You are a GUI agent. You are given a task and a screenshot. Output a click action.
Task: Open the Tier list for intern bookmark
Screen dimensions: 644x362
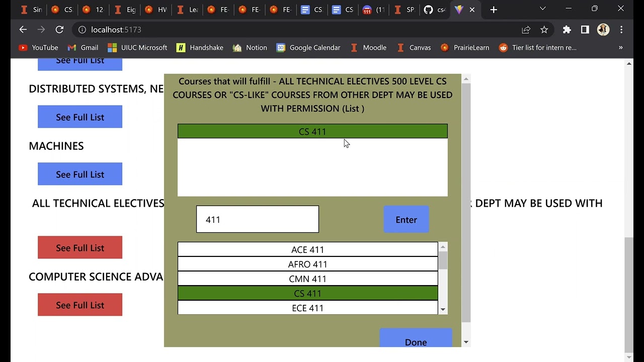(x=537, y=47)
